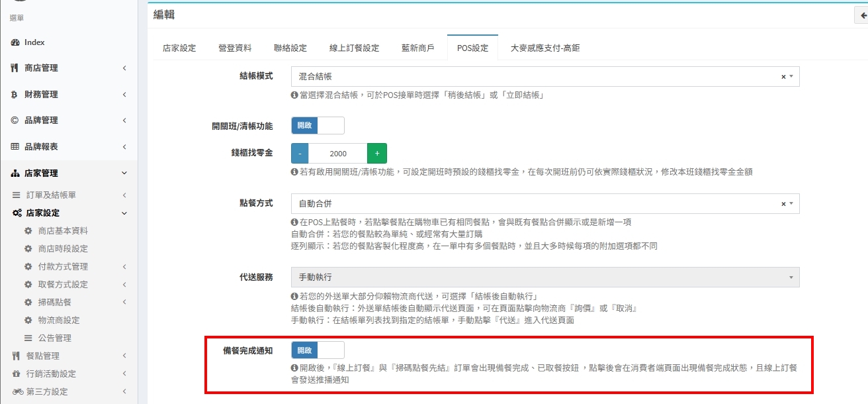Click the Index dashboard icon in sidebar

[x=15, y=42]
